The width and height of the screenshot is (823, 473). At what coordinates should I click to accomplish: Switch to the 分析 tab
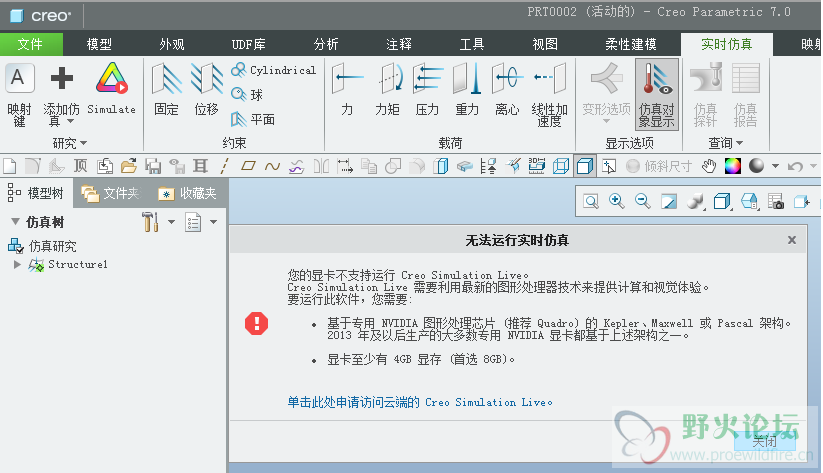pos(326,44)
